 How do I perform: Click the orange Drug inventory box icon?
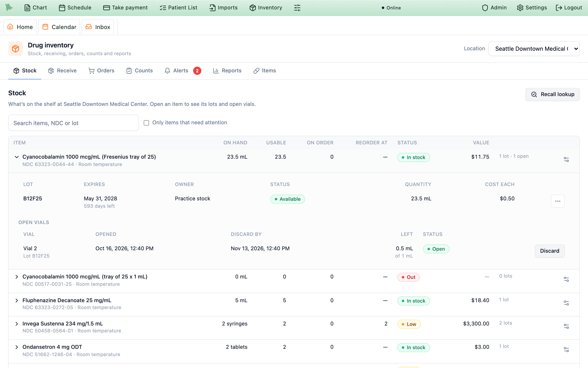pos(16,49)
